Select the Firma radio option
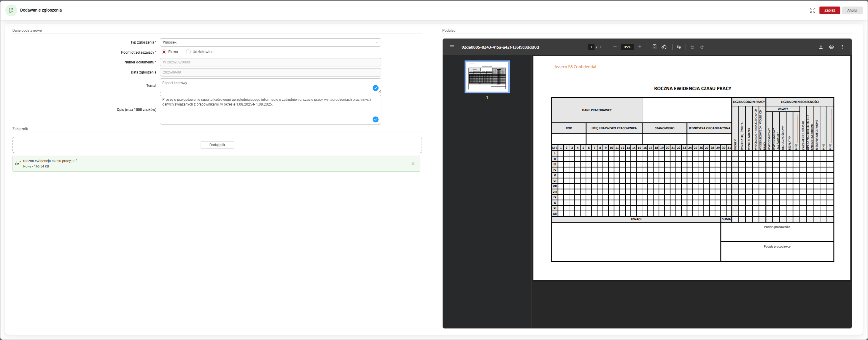Image resolution: width=868 pixels, height=340 pixels. coord(164,52)
